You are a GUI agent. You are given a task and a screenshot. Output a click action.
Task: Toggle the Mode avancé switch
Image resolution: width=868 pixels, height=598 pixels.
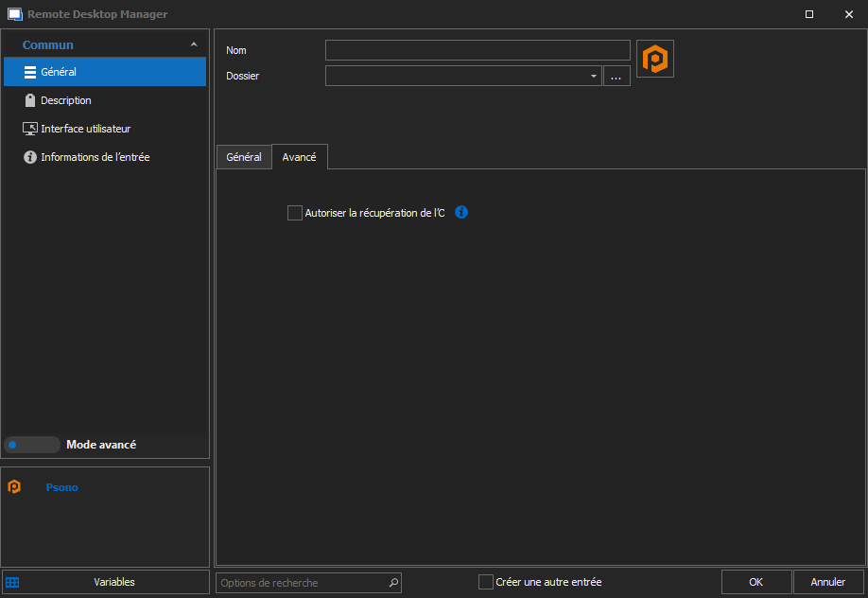[x=31, y=445]
